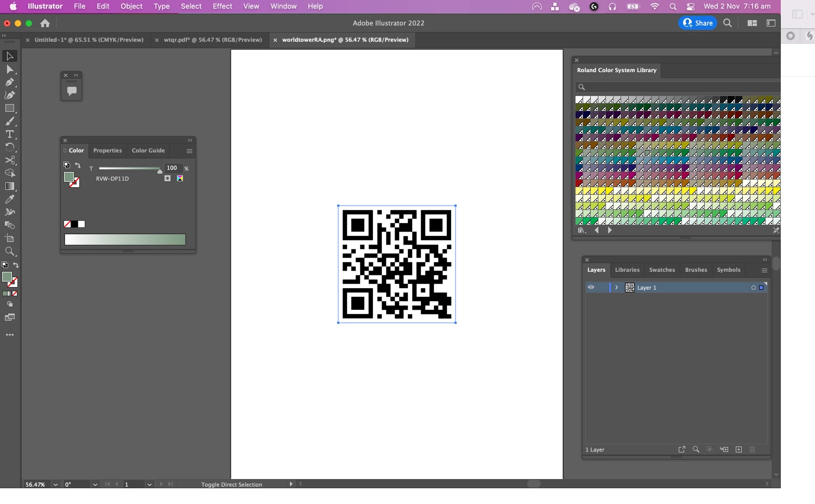Click target circle of Layer 1
The image size is (815, 504).
(754, 288)
